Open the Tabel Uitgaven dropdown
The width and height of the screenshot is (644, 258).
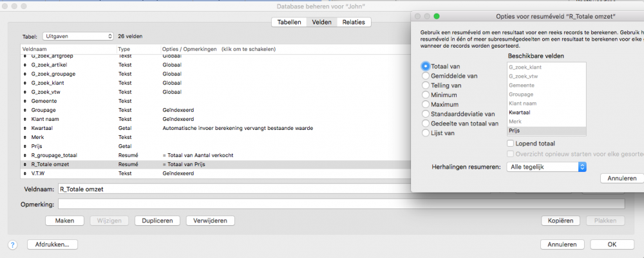pyautogui.click(x=78, y=37)
